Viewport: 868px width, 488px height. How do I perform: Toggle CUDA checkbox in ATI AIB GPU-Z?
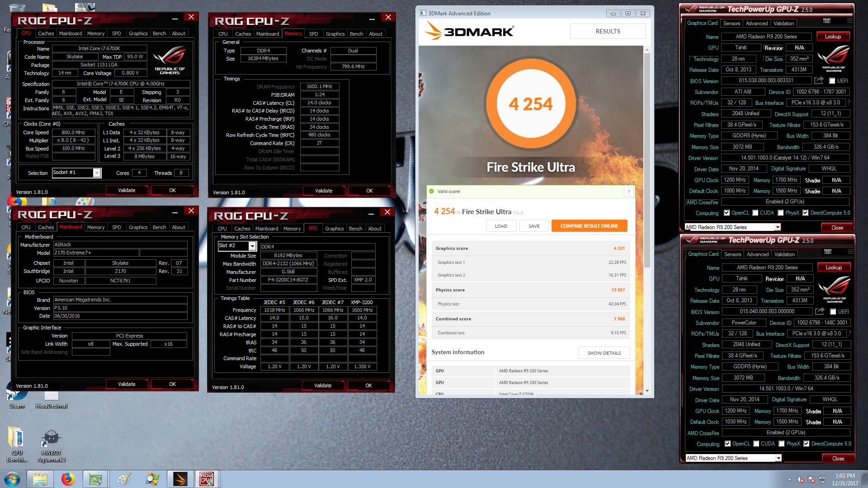755,213
